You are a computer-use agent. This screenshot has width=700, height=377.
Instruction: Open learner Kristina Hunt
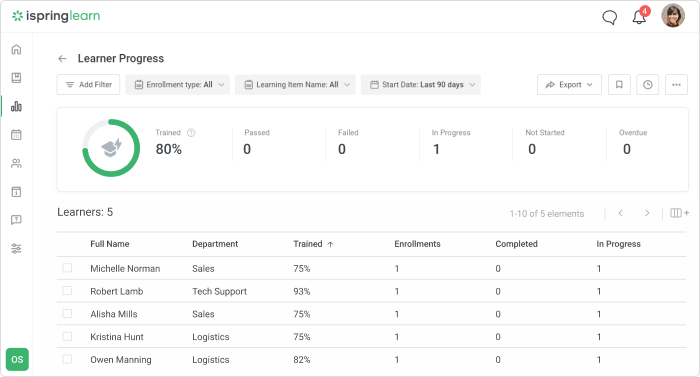point(117,337)
